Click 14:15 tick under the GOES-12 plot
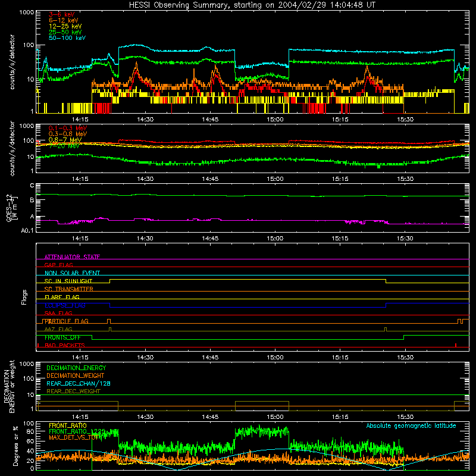 click(x=80, y=239)
